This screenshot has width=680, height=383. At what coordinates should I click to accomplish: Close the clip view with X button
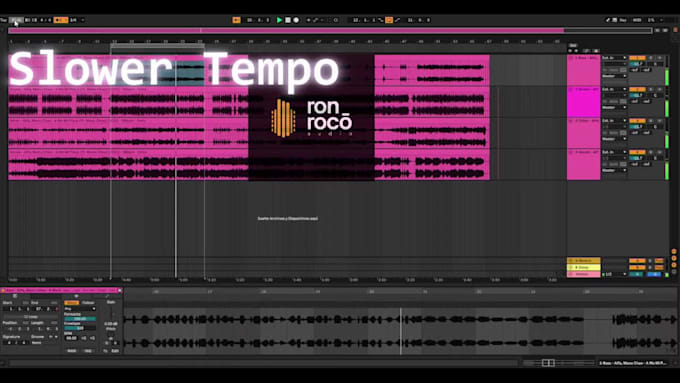pyautogui.click(x=120, y=290)
